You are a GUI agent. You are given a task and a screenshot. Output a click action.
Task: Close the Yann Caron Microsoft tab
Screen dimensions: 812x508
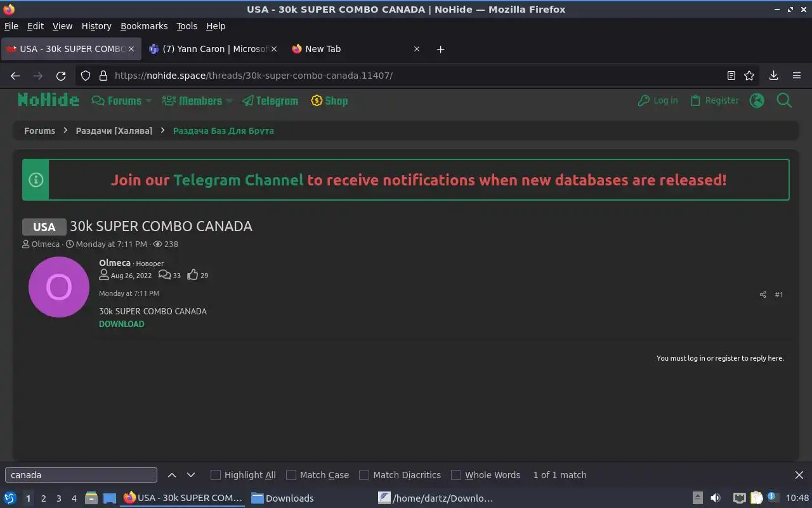click(x=274, y=49)
